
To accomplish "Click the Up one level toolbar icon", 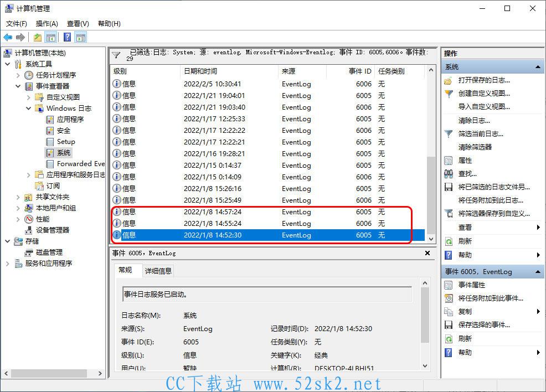I will click(x=37, y=37).
